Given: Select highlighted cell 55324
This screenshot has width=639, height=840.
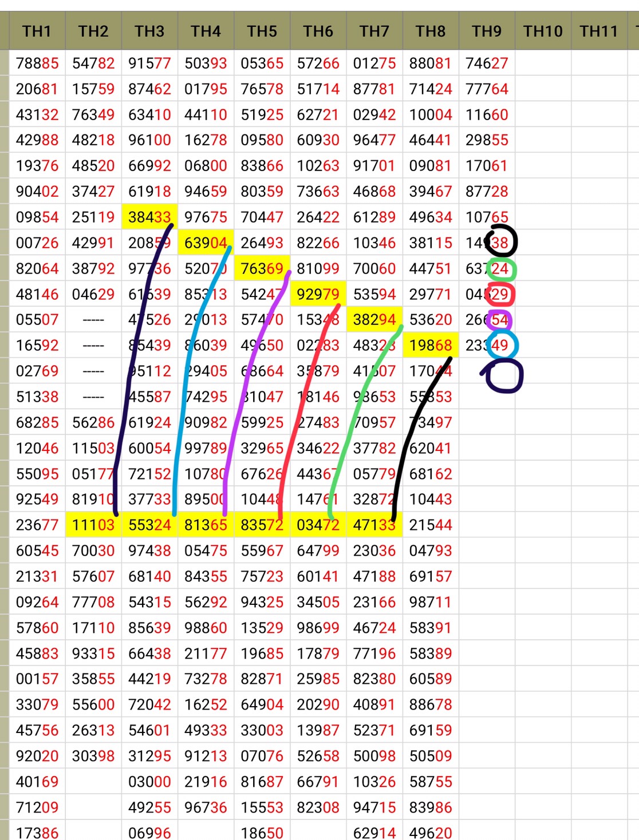Looking at the screenshot, I should (149, 525).
